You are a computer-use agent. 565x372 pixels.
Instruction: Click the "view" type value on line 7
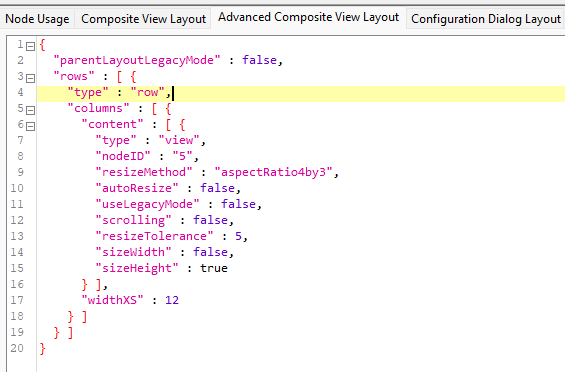(179, 140)
